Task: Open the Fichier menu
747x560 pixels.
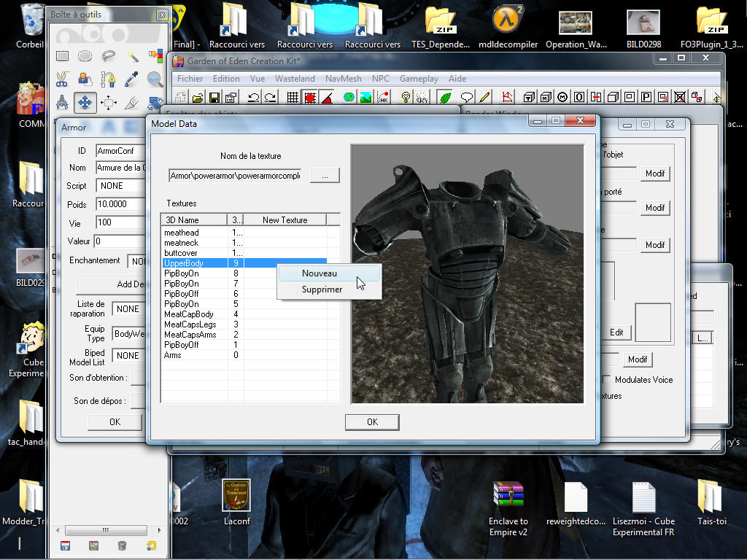Action: tap(190, 79)
